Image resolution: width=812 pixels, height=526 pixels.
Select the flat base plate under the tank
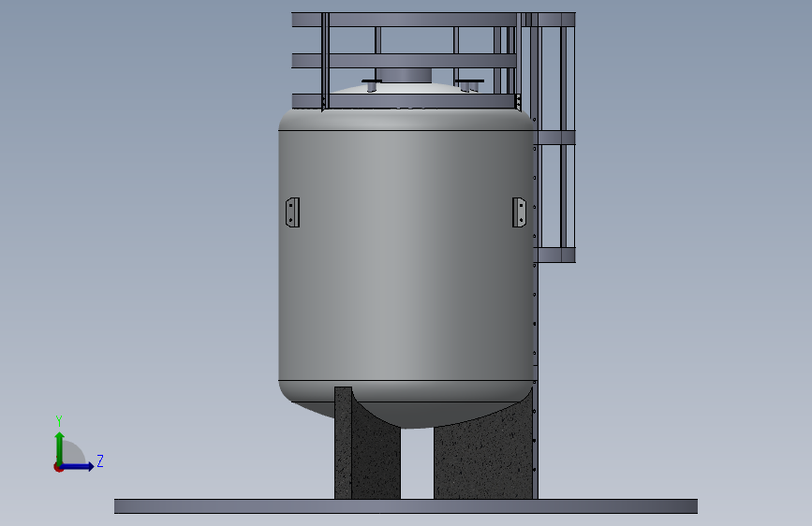(406, 506)
